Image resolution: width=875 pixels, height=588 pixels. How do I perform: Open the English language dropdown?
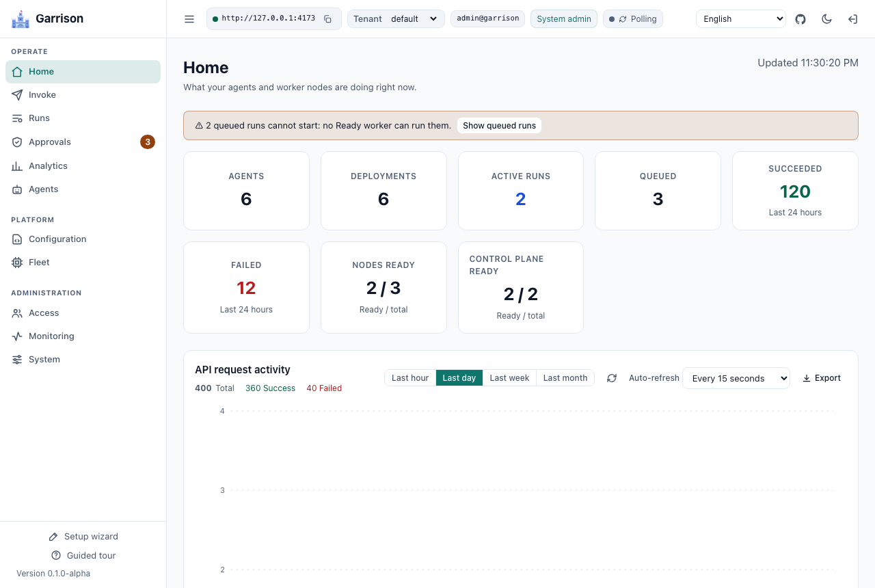741,19
